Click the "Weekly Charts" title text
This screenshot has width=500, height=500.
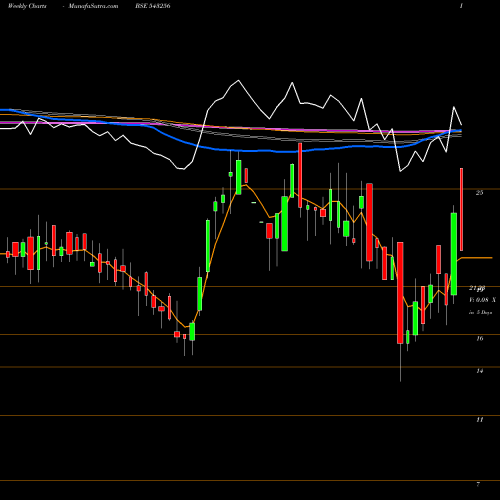pyautogui.click(x=27, y=6)
